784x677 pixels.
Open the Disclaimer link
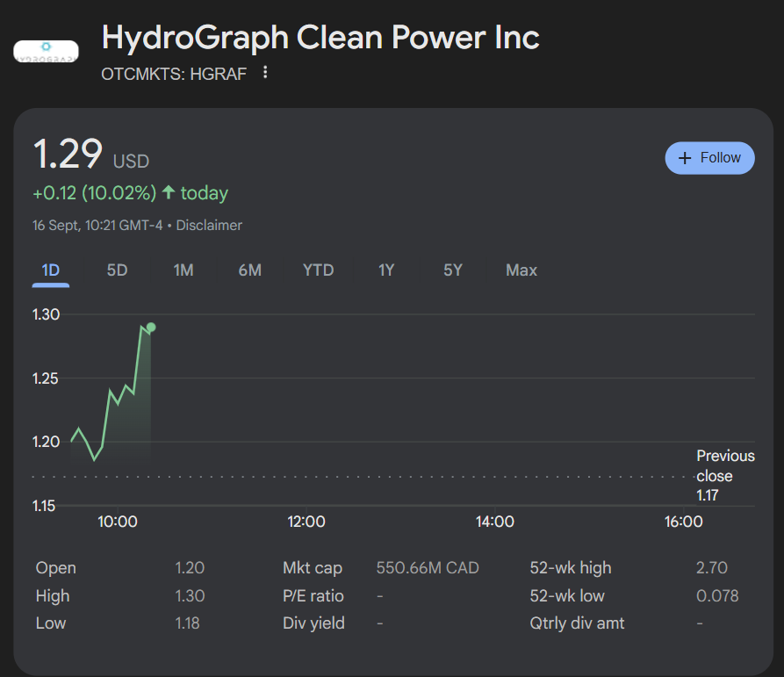(209, 226)
